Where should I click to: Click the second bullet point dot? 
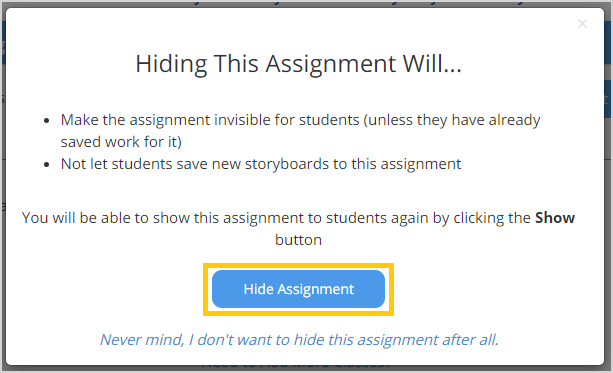pyautogui.click(x=47, y=165)
